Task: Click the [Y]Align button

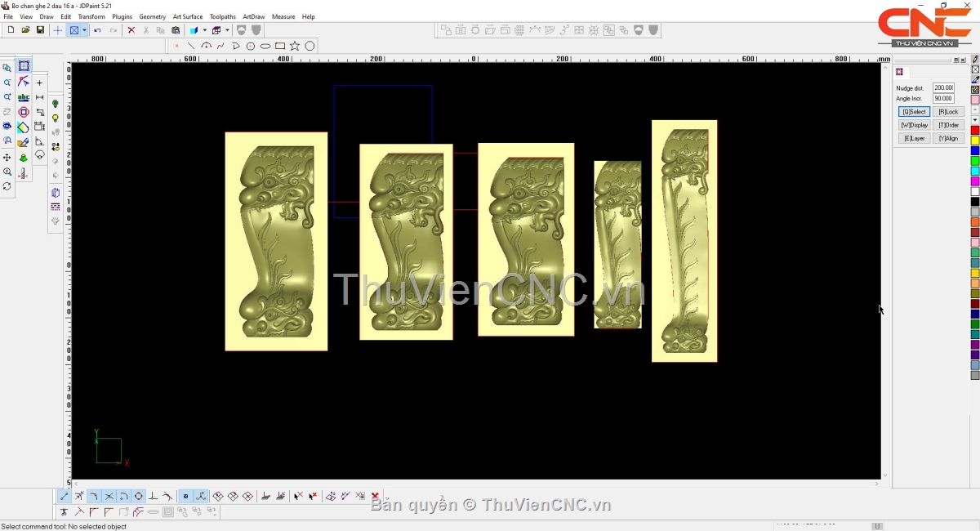Action: (948, 138)
